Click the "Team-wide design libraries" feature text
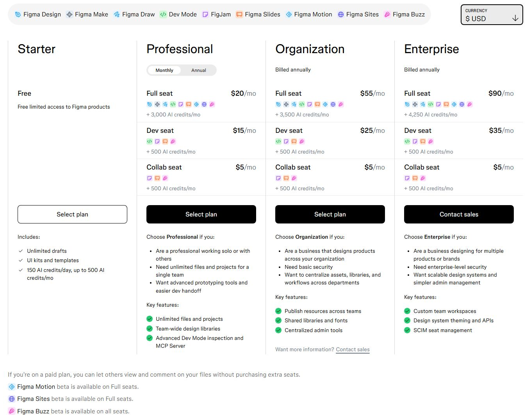 coord(188,329)
